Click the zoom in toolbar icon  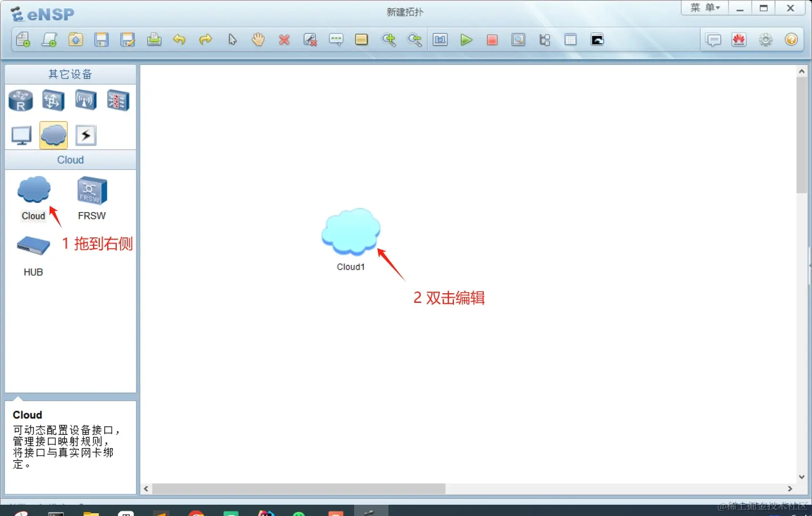coord(389,39)
